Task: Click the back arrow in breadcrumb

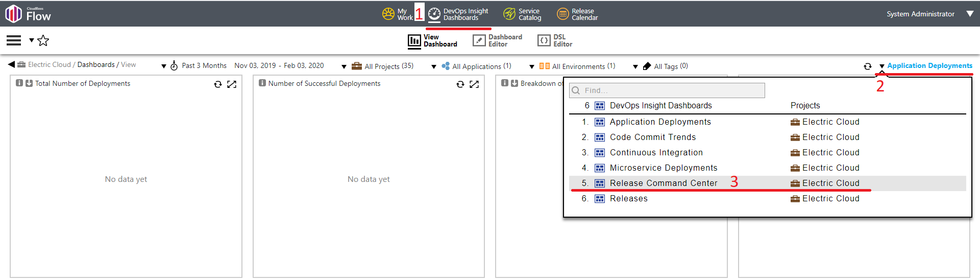Action: point(11,64)
